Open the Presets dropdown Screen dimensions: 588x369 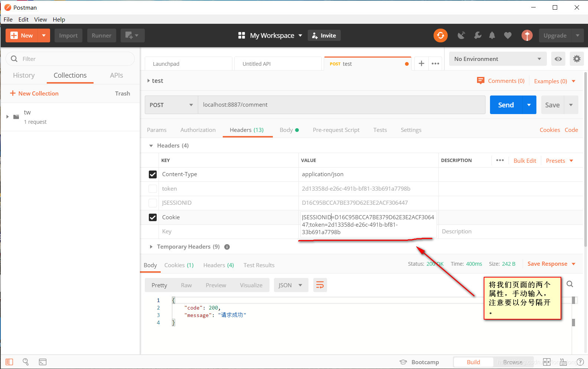point(559,161)
